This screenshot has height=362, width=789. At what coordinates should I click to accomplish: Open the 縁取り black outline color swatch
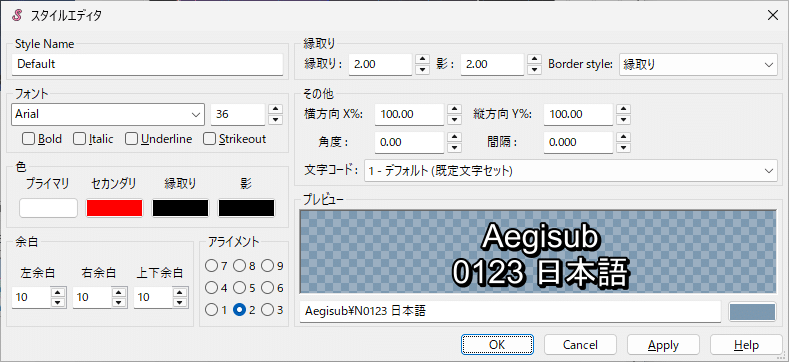[181, 208]
